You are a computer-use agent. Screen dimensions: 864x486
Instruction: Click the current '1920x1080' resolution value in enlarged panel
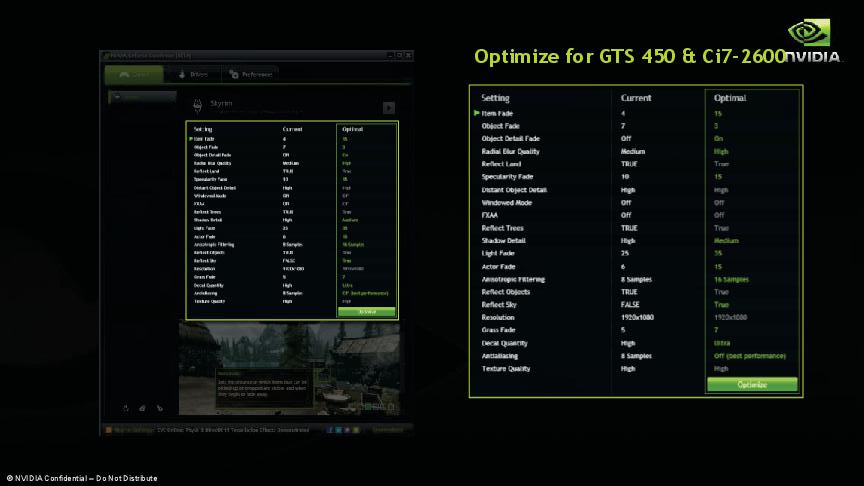tap(637, 317)
